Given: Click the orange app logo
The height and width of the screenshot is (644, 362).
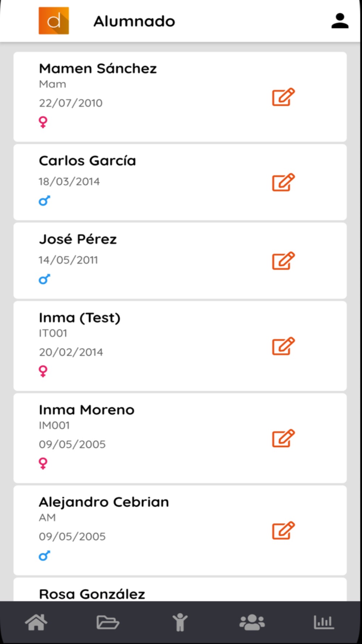Looking at the screenshot, I should pos(54,21).
